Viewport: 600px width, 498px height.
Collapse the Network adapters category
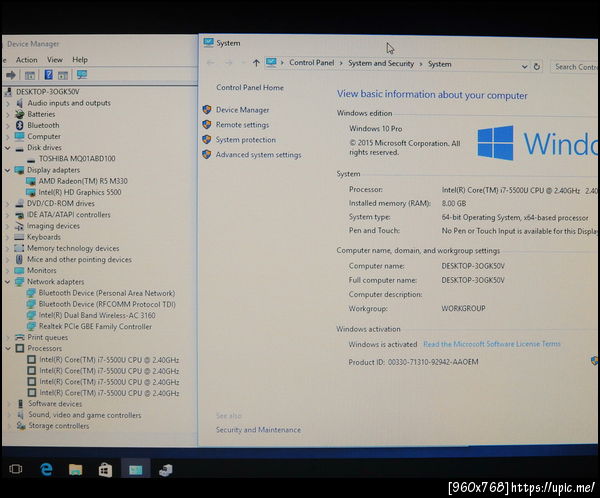[x=8, y=282]
